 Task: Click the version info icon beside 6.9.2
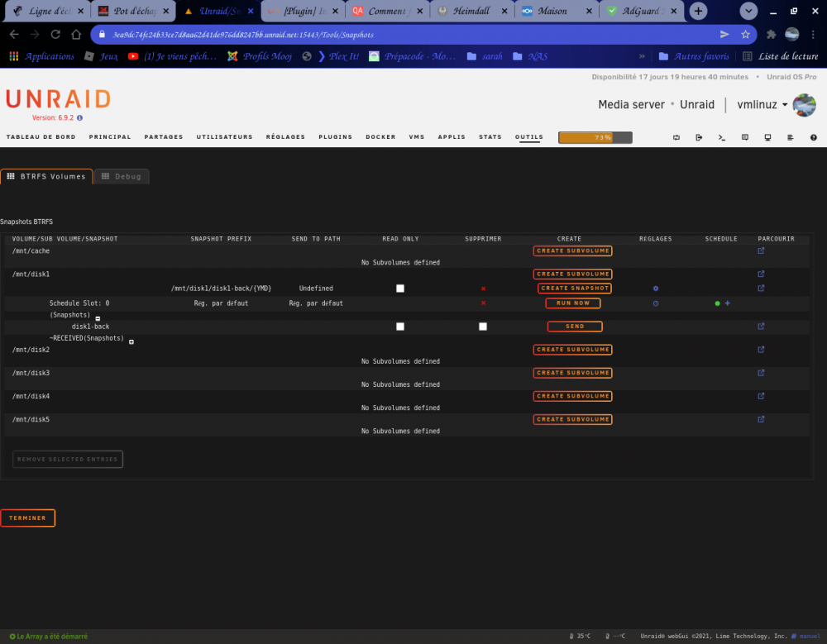79,118
